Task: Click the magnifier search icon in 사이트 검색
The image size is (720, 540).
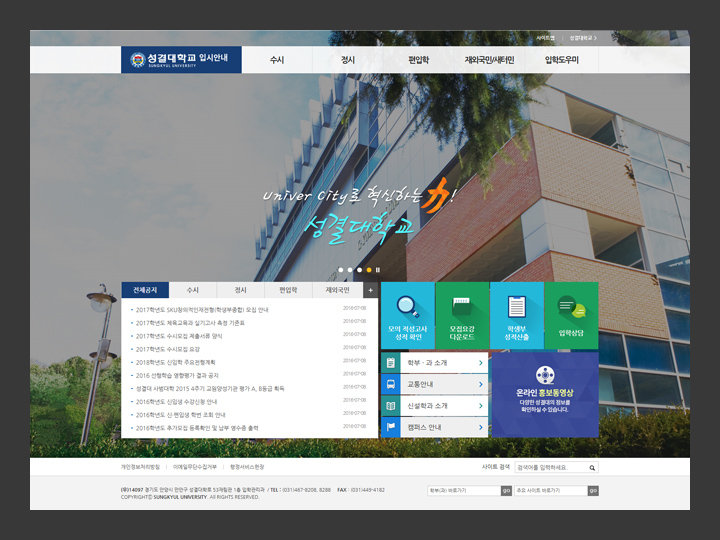Action: (592, 467)
